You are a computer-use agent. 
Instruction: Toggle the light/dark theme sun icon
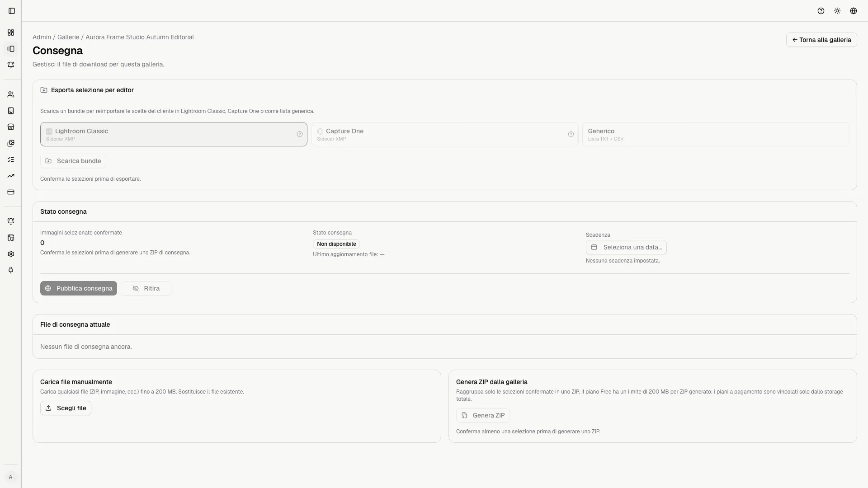(837, 11)
